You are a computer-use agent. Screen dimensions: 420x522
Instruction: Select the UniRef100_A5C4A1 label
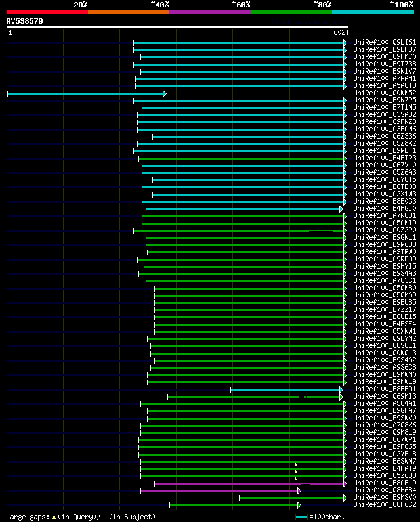(385, 403)
